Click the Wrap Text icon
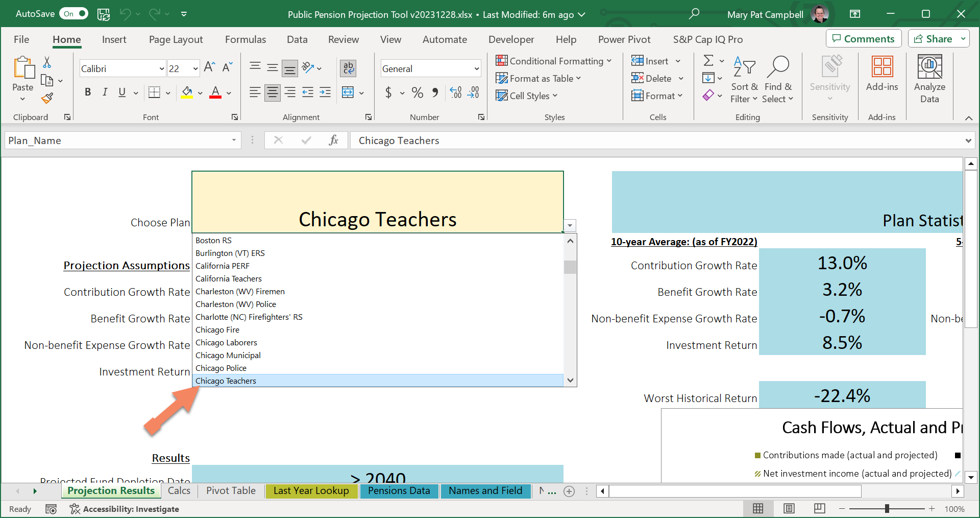This screenshot has height=518, width=980. (349, 68)
